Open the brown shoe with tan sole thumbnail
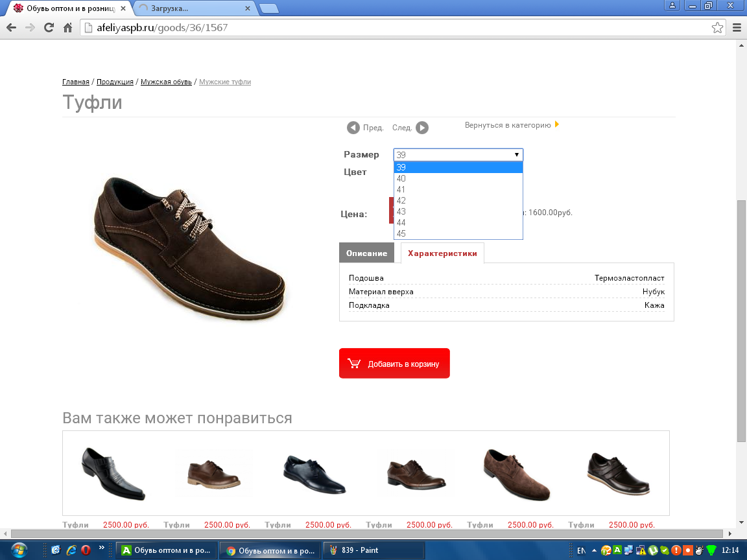 pos(214,474)
